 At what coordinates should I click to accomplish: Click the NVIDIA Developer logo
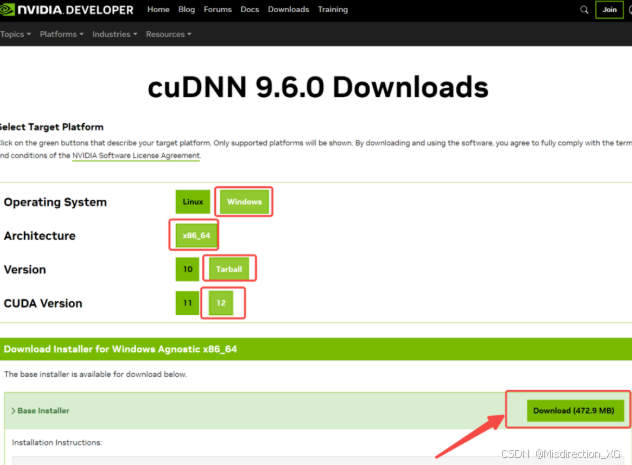click(67, 10)
